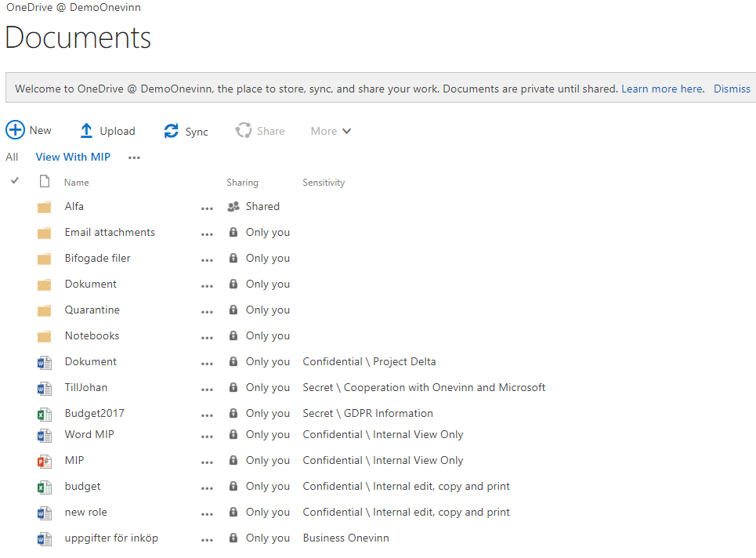Click the Upload arrow icon

86,131
